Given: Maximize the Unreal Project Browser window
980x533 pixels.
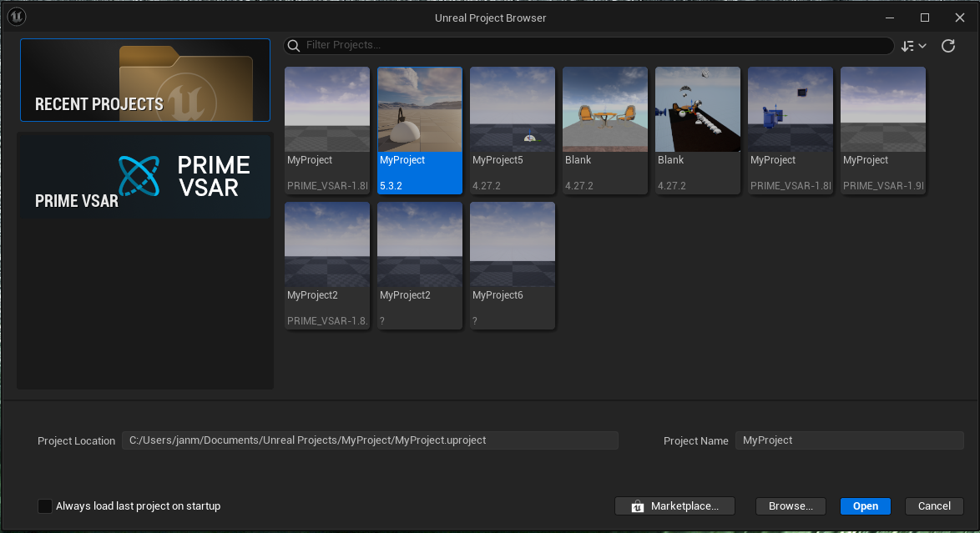Looking at the screenshot, I should point(925,18).
